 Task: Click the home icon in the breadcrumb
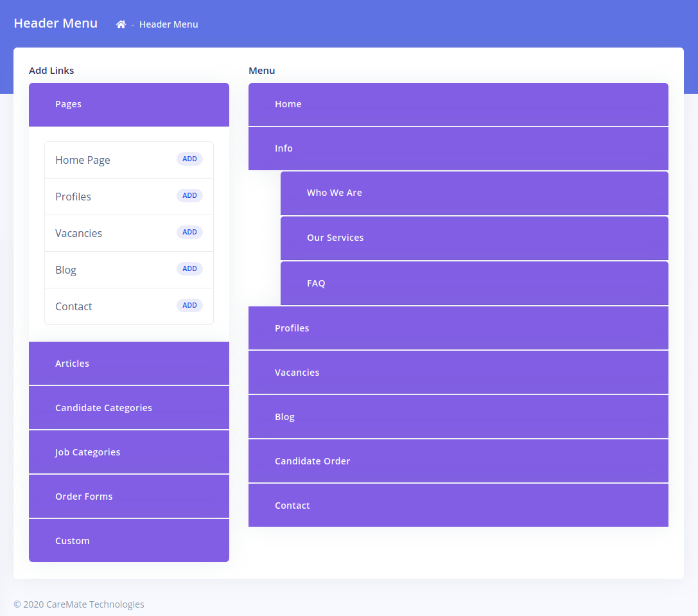121,24
